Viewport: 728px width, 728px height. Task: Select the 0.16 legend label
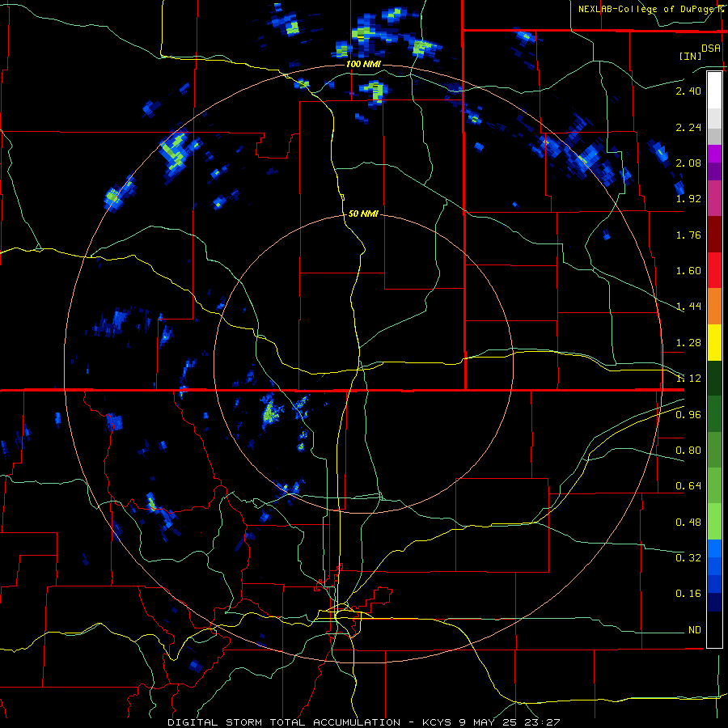coord(688,594)
